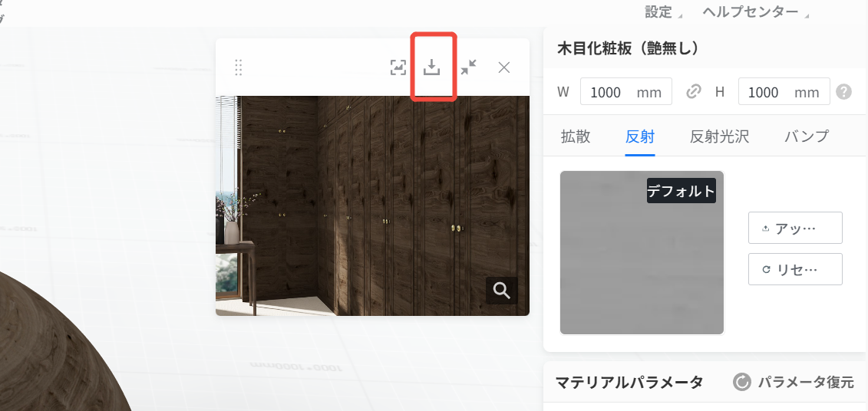Click the デフォルト label on the texture
The image size is (868, 411).
682,191
